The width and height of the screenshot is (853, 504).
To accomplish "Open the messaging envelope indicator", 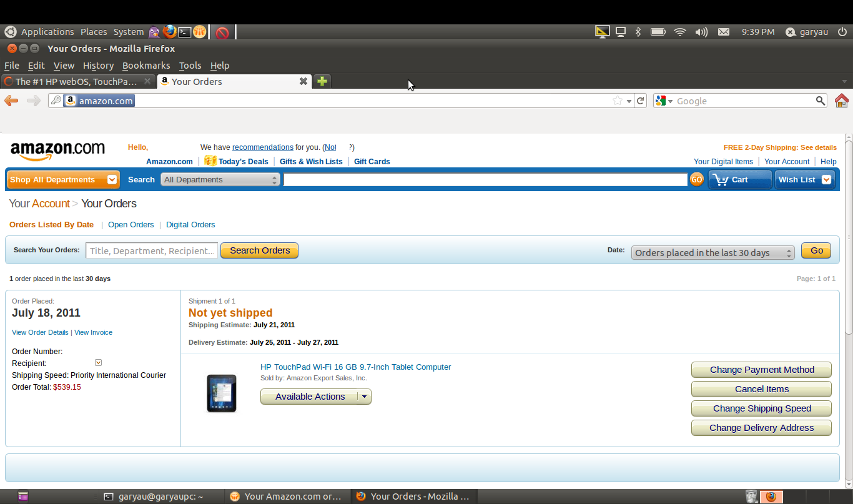I will (x=723, y=32).
